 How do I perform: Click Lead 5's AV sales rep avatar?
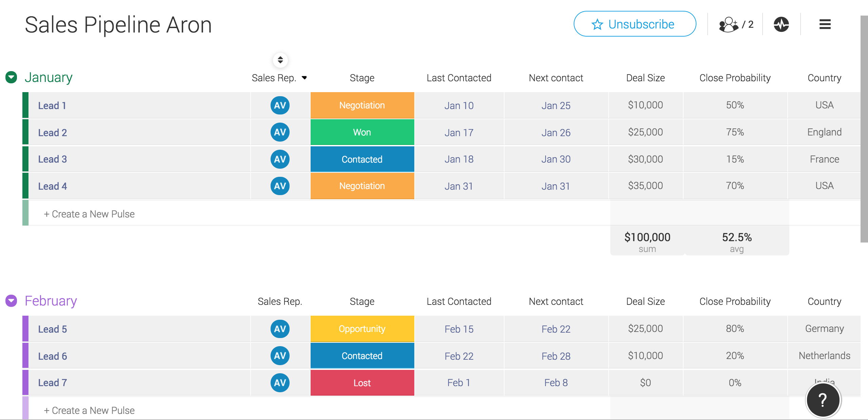pos(280,329)
